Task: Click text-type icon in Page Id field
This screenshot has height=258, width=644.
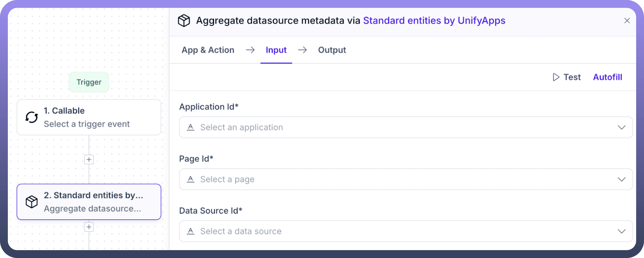Action: [190, 179]
